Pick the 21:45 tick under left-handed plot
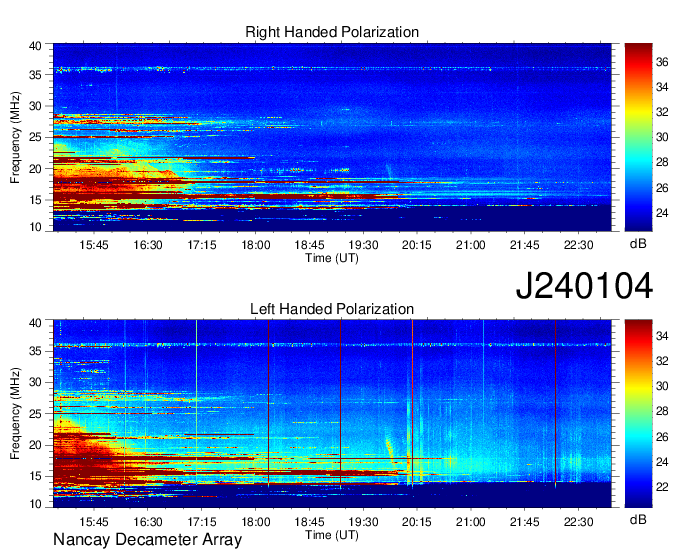Image resolution: width=680 pixels, height=552 pixels. point(524,522)
